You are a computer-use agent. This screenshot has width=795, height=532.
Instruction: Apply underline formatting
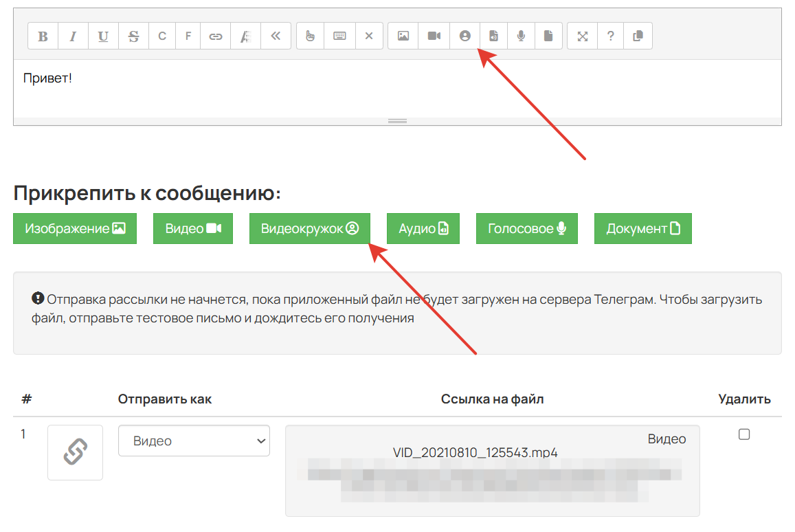coord(103,36)
